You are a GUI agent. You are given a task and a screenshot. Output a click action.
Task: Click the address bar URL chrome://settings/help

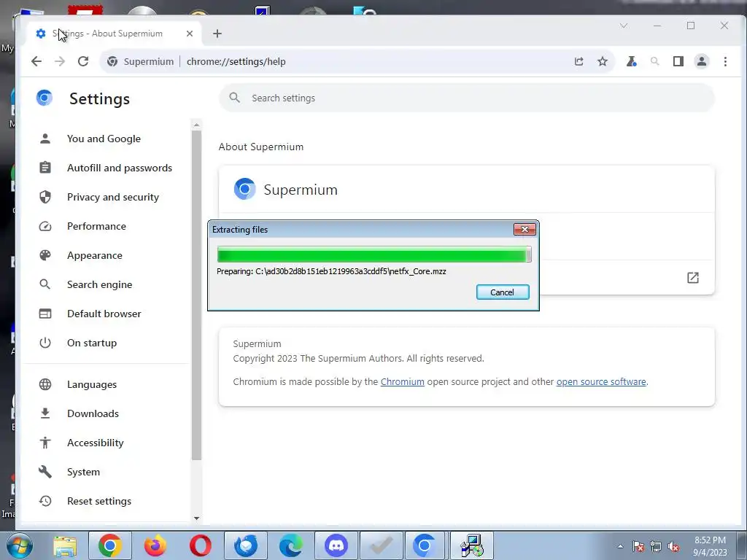pyautogui.click(x=236, y=61)
